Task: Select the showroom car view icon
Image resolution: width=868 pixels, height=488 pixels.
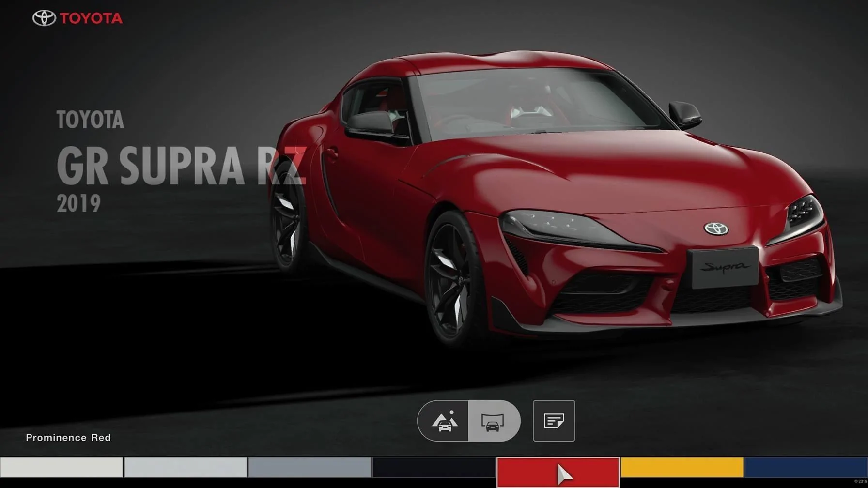Action: [x=494, y=421]
